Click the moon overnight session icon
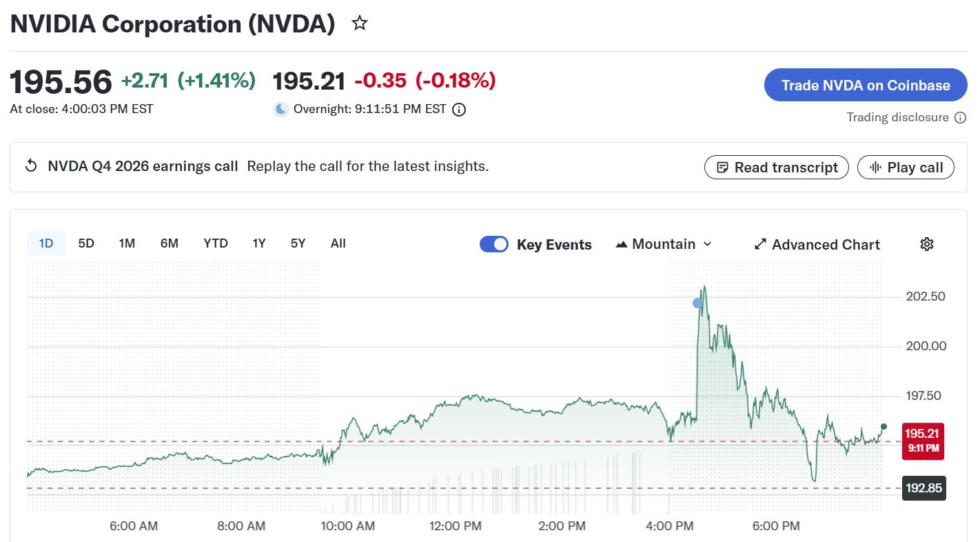Image resolution: width=980 pixels, height=542 pixels. coord(280,110)
